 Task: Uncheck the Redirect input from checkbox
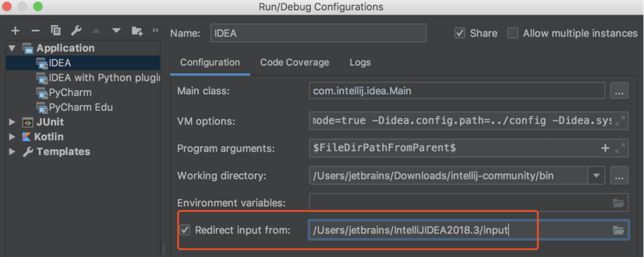click(x=185, y=229)
